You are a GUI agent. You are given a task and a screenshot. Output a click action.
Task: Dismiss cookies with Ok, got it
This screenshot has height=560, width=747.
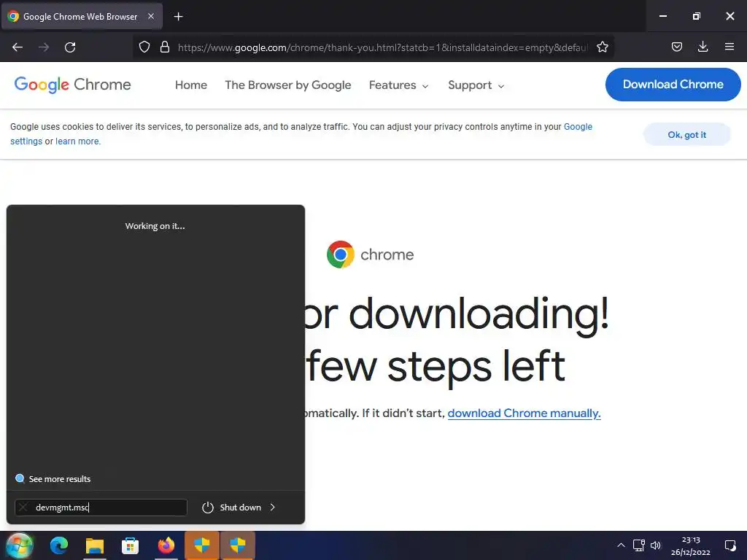pos(686,135)
